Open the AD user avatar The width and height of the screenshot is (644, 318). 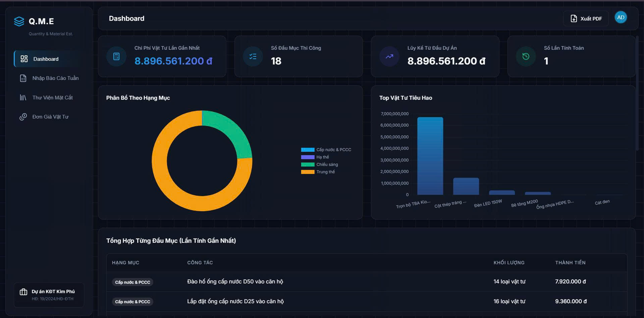click(x=621, y=17)
